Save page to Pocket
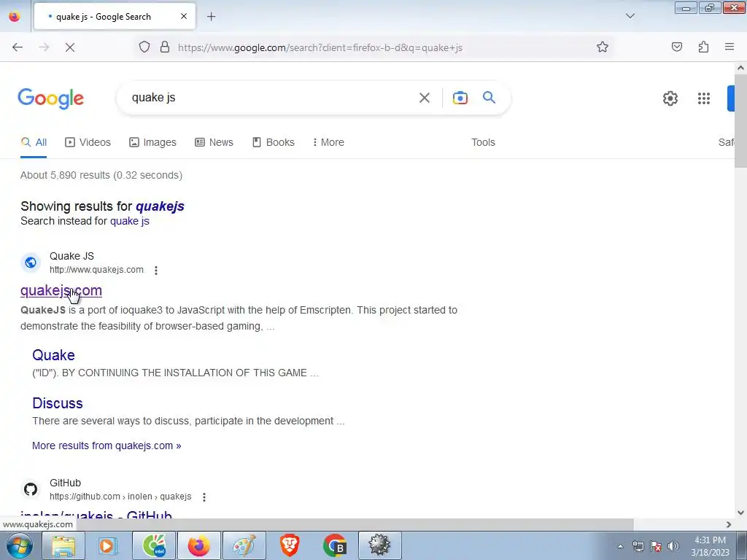The width and height of the screenshot is (747, 560). coord(676,47)
